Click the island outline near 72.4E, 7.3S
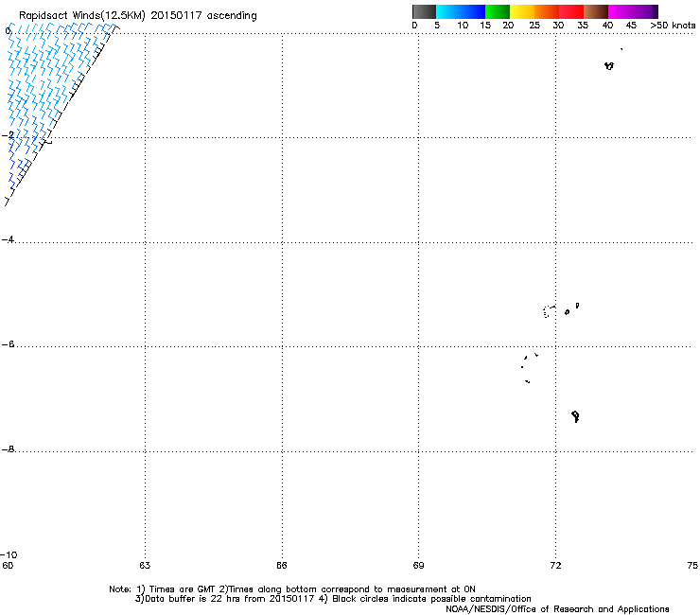The height and width of the screenshot is (615, 700). tap(575, 416)
